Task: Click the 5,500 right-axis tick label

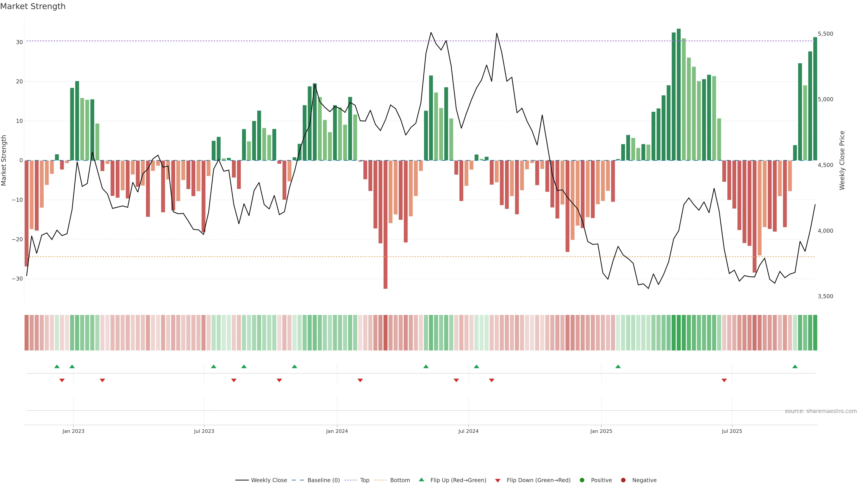Action: 825,34
